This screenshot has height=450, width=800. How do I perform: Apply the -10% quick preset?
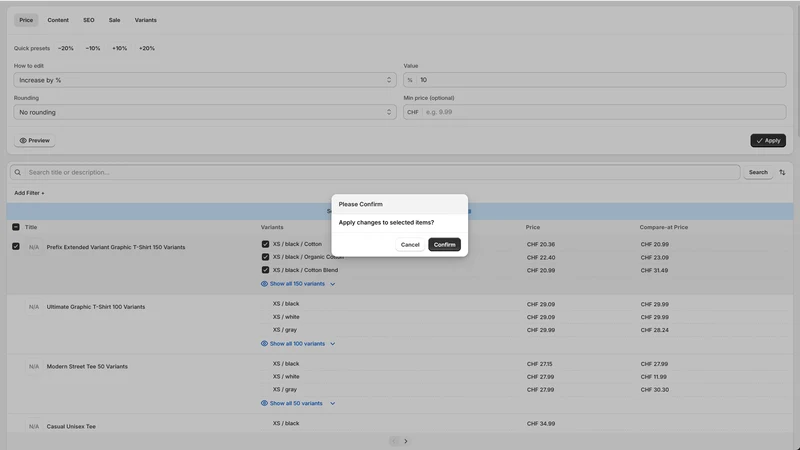pos(93,48)
